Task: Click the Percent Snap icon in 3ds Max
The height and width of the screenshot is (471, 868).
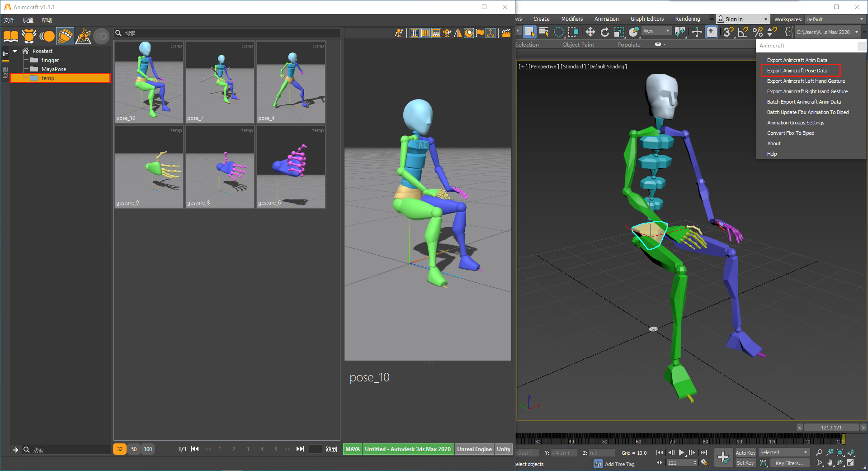Action: tap(758, 32)
